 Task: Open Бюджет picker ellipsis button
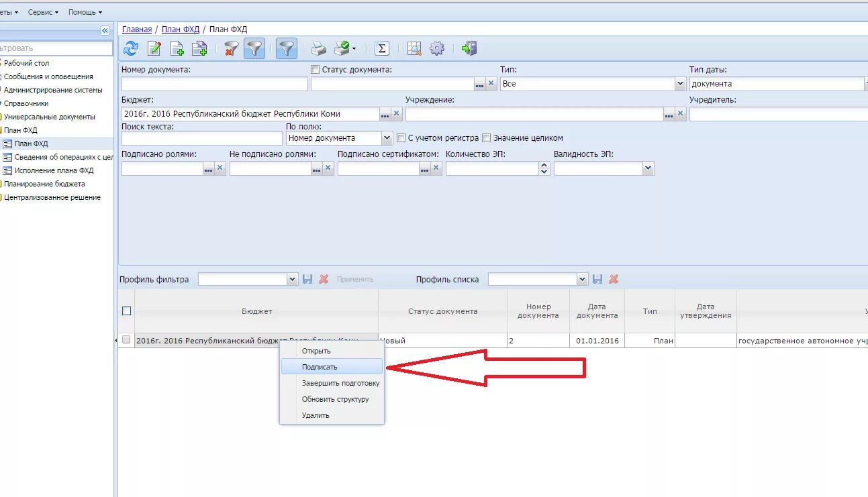[385, 115]
